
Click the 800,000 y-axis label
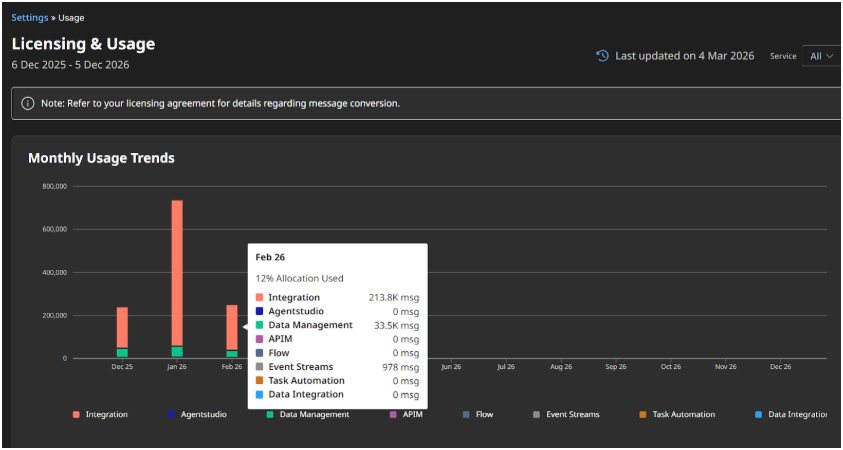pos(54,187)
